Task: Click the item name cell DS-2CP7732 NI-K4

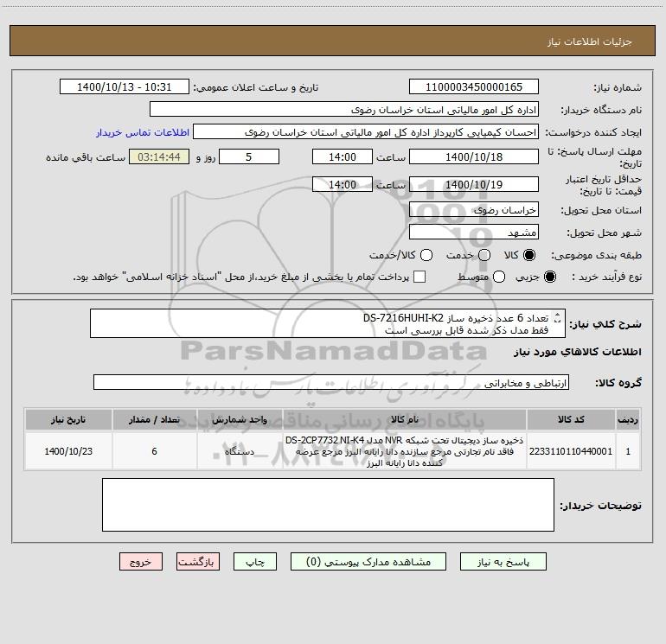Action: 405,451
